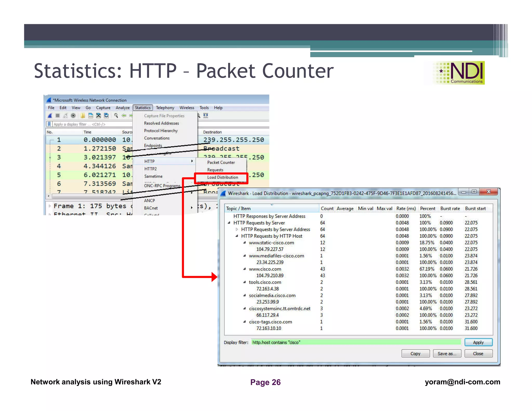Open the File menu

coord(51,108)
